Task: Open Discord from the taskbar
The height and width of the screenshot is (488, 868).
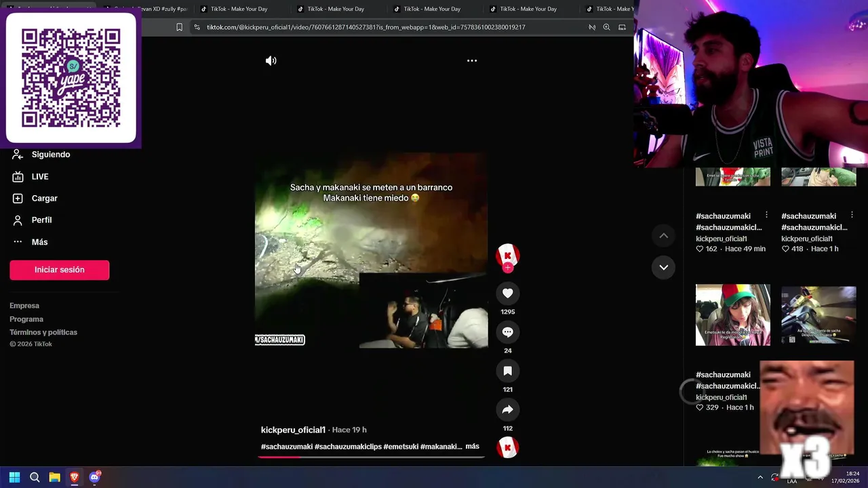Action: click(x=94, y=477)
